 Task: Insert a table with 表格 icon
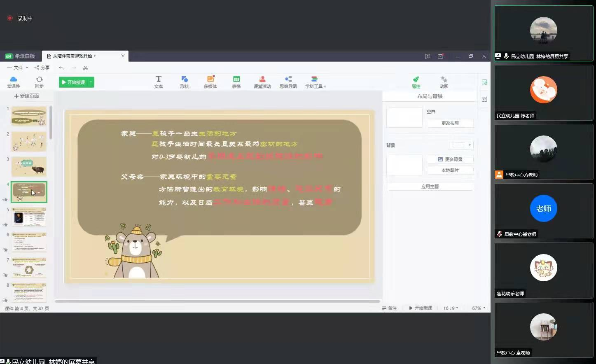(x=236, y=82)
